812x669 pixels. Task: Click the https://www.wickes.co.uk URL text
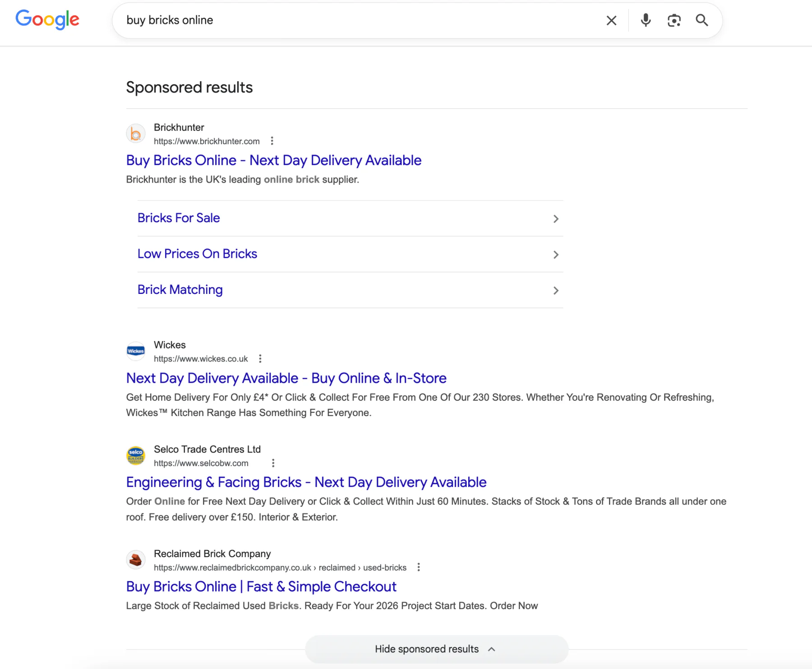201,359
